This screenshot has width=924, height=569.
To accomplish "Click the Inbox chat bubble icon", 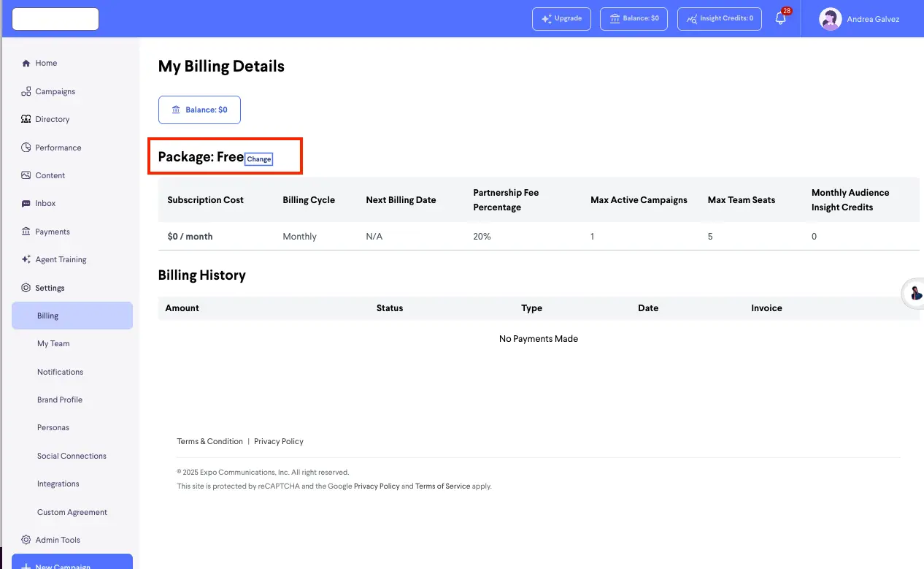I will [26, 204].
